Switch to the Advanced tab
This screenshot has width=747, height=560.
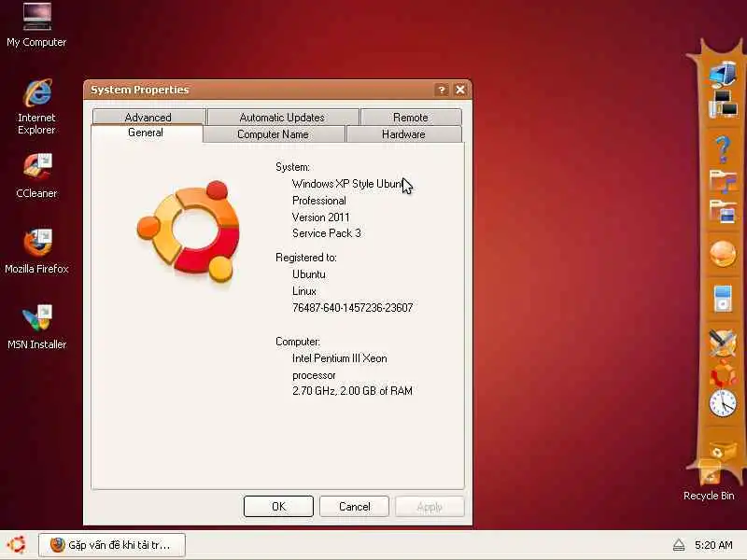[148, 118]
